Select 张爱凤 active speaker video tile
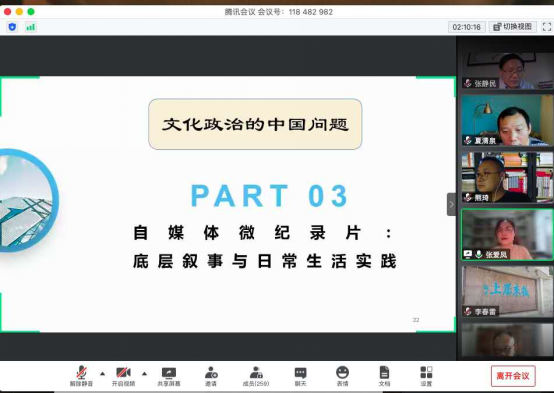This screenshot has height=393, width=554. click(x=507, y=235)
